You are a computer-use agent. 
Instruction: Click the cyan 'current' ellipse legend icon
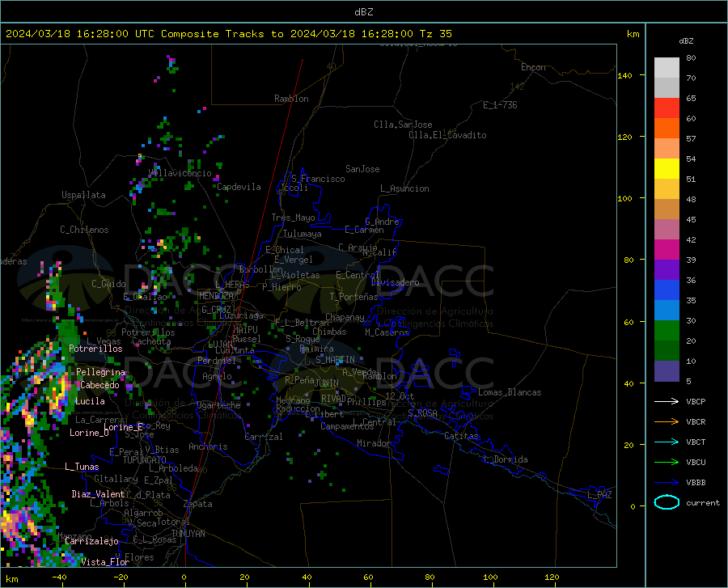pyautogui.click(x=667, y=502)
